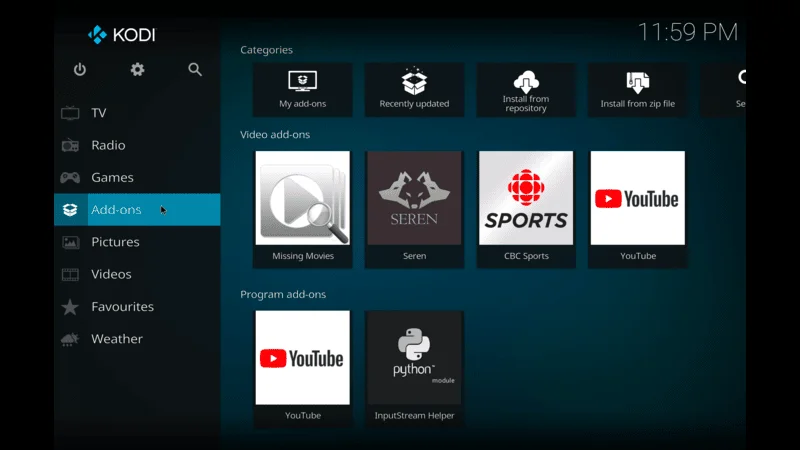
Task: Click the Kodi power icon
Action: 80,69
